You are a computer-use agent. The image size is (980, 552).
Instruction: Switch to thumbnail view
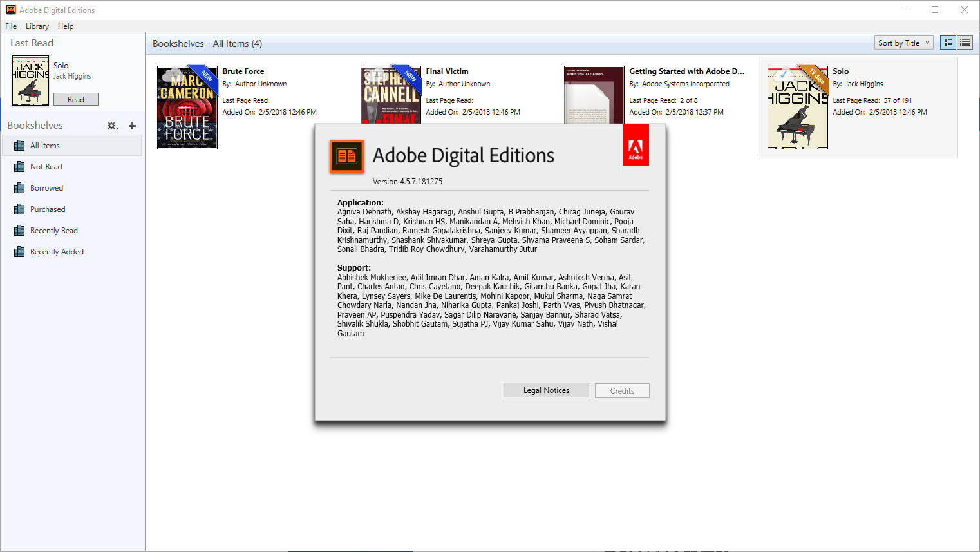click(x=948, y=43)
